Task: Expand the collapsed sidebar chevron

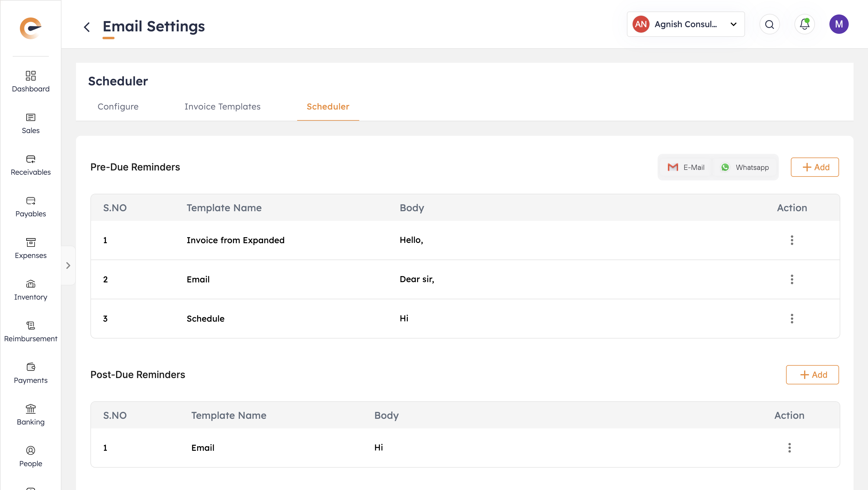Action: click(68, 266)
